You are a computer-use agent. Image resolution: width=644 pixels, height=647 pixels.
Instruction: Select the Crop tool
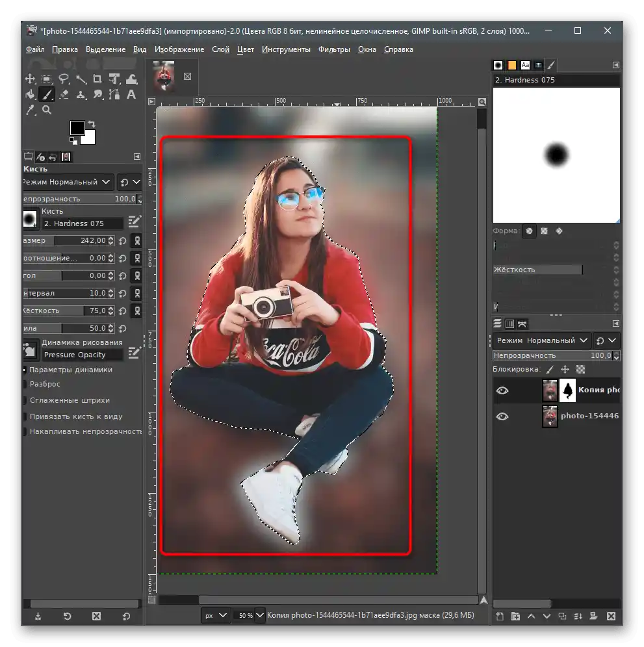point(97,79)
